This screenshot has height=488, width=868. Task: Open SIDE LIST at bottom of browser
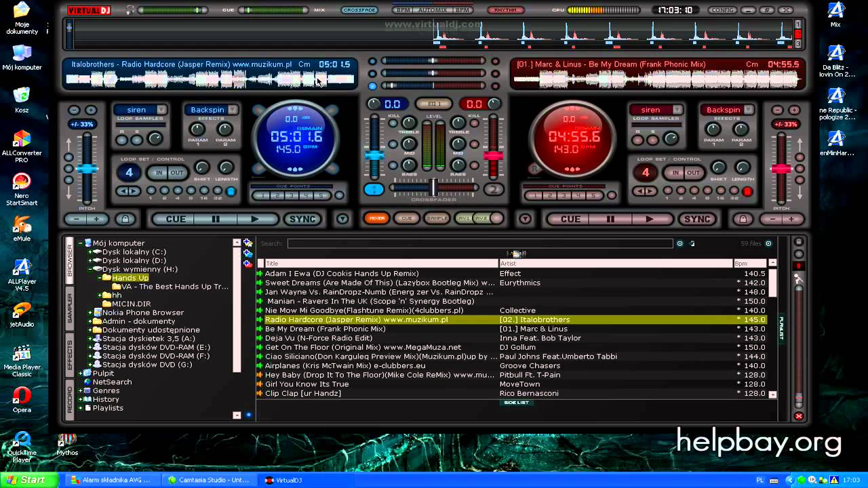point(517,403)
